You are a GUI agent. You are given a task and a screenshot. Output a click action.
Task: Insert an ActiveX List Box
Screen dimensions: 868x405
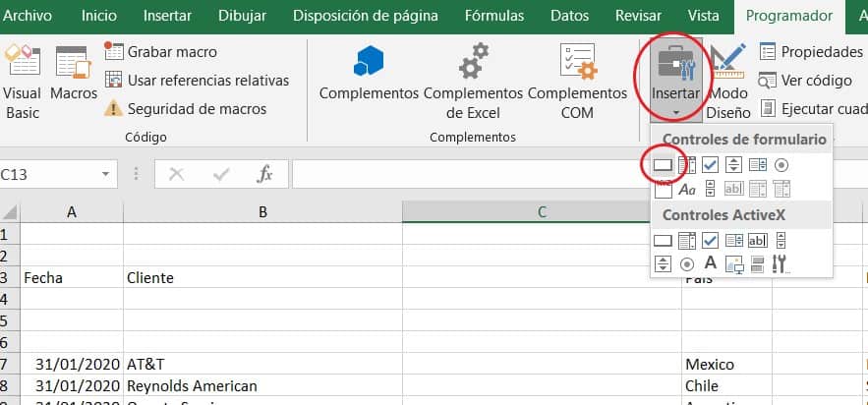click(x=734, y=241)
